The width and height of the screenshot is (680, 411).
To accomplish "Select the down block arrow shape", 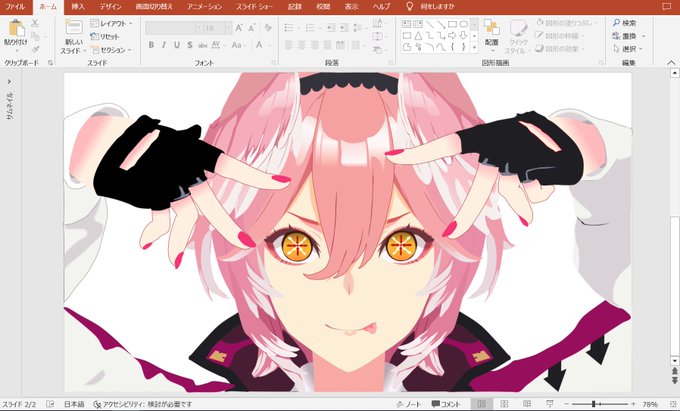I will click(x=464, y=36).
